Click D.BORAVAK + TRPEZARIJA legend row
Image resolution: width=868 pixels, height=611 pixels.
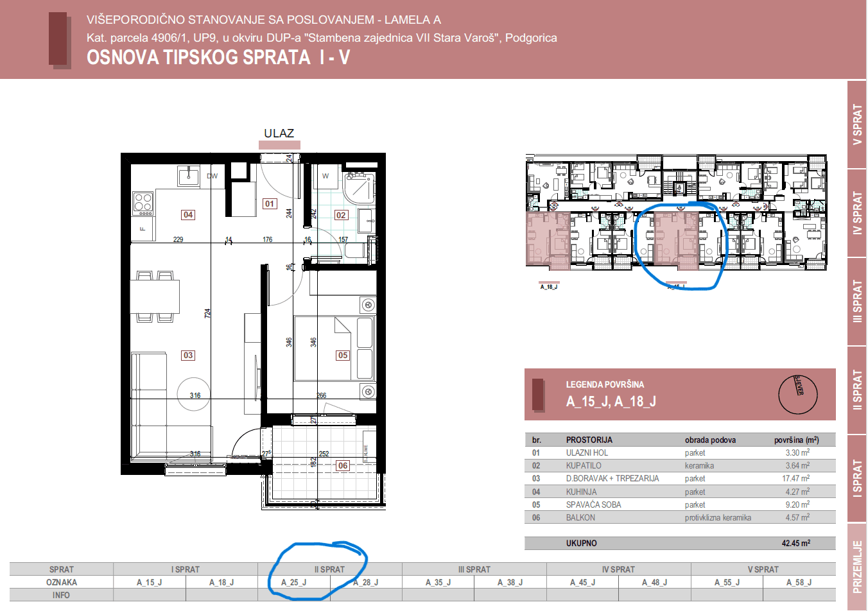point(680,478)
